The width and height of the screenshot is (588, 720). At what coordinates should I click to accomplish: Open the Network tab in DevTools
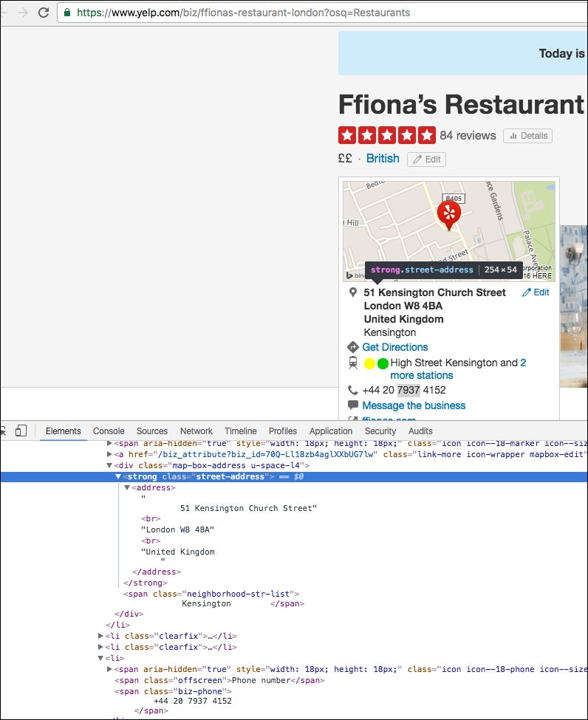coord(196,431)
